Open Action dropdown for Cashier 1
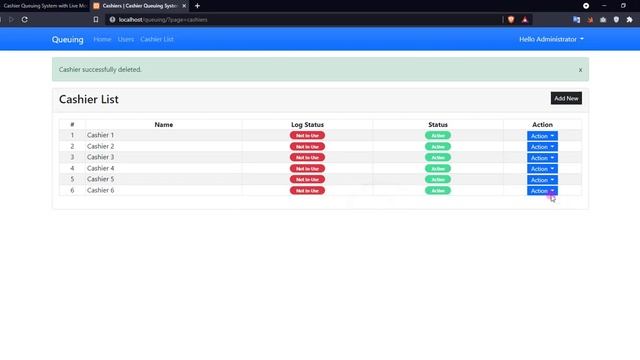Screen dimensions: 640x360 [x=542, y=136]
